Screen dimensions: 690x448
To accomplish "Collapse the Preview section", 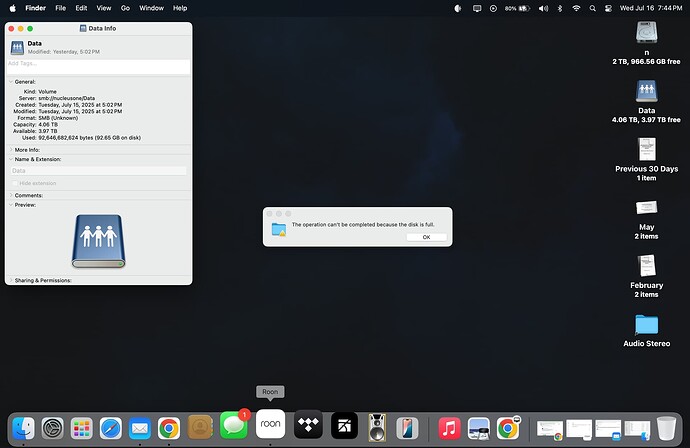I will pos(11,205).
